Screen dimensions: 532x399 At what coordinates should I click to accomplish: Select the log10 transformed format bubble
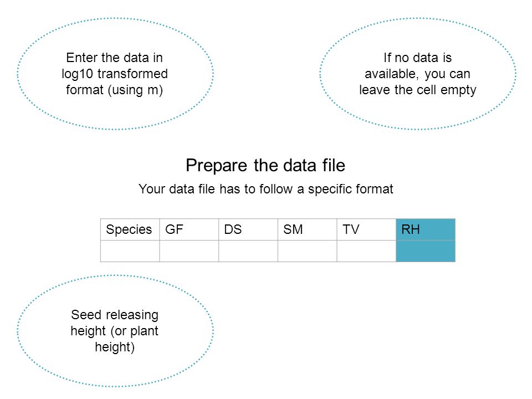115,74
